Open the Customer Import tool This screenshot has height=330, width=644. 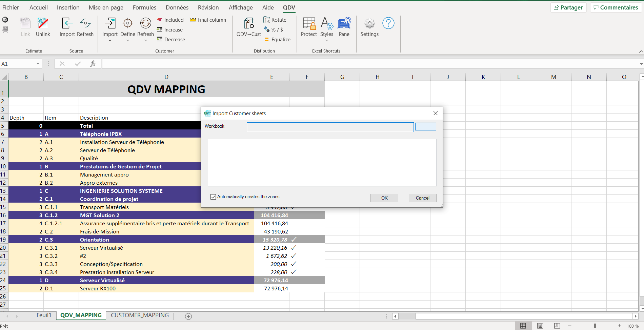click(110, 23)
